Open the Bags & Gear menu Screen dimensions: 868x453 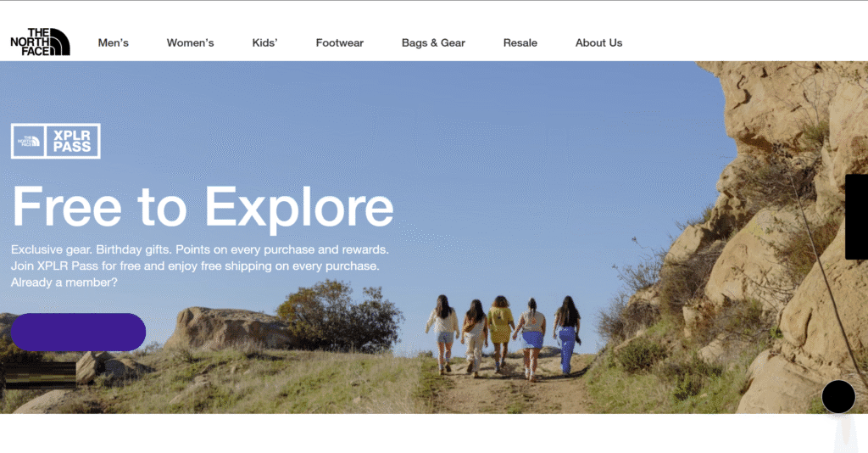(x=433, y=42)
